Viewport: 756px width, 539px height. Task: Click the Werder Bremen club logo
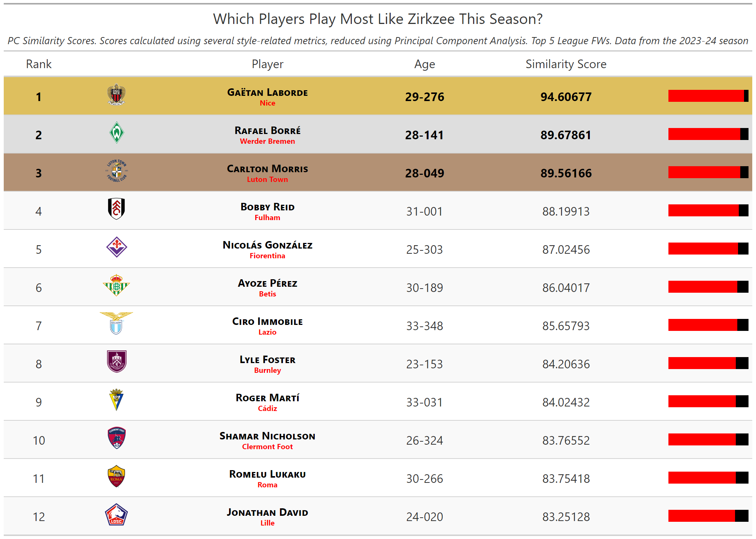(116, 133)
